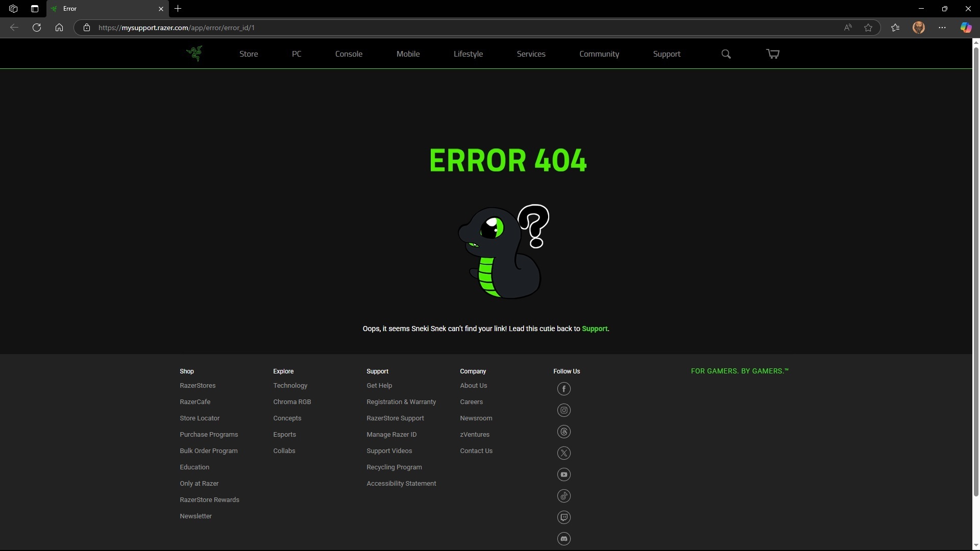The width and height of the screenshot is (980, 551).
Task: Open Accessibility Statement link
Action: coord(401,484)
